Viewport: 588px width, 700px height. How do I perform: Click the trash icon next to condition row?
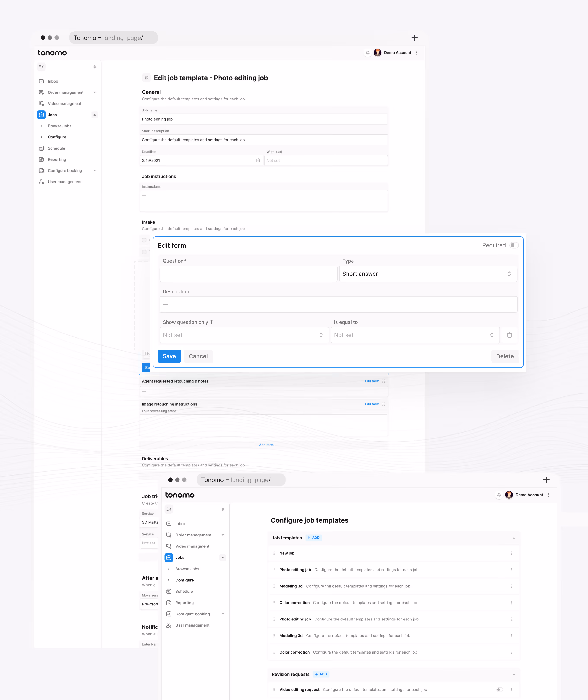point(509,335)
